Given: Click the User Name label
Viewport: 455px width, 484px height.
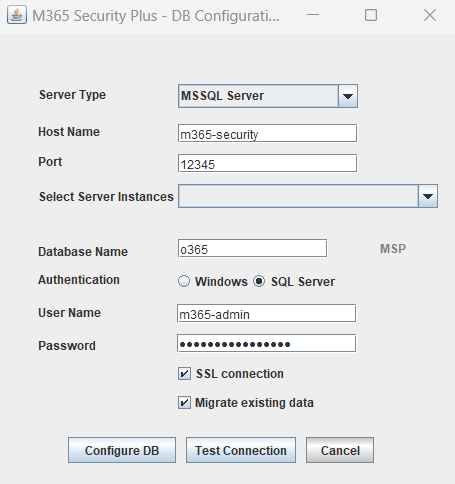Looking at the screenshot, I should 69,313.
